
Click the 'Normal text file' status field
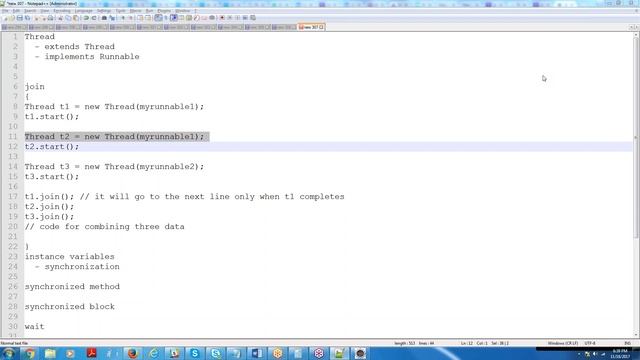[15, 343]
